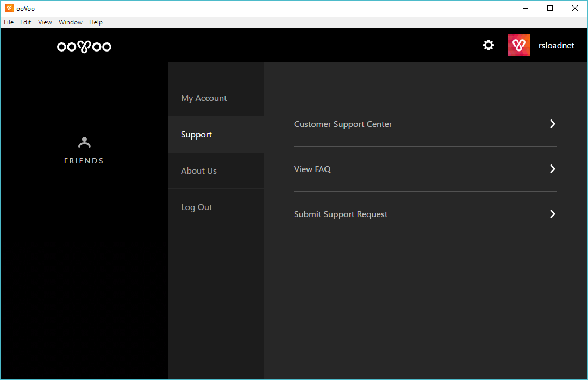Click the ooVoo title bar app icon
This screenshot has width=588, height=380.
pyautogui.click(x=9, y=8)
